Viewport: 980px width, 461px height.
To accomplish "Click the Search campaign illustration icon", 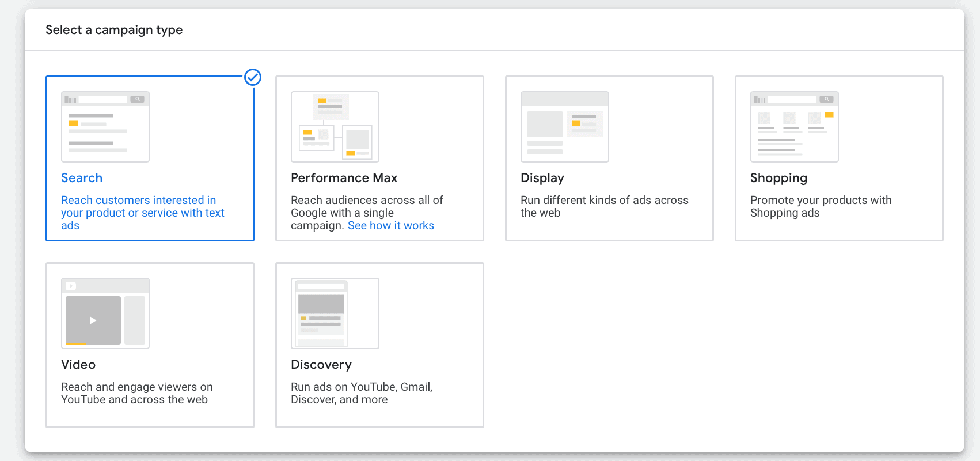I will pos(105,127).
